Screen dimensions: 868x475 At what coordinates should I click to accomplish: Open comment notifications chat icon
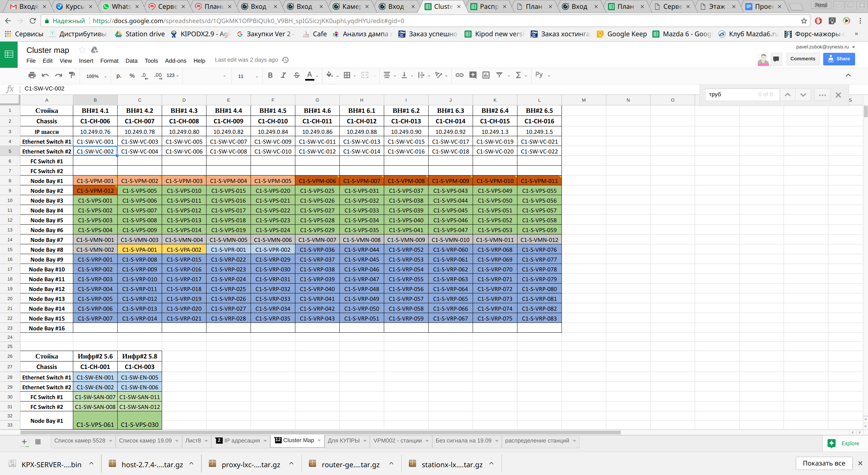(x=776, y=59)
